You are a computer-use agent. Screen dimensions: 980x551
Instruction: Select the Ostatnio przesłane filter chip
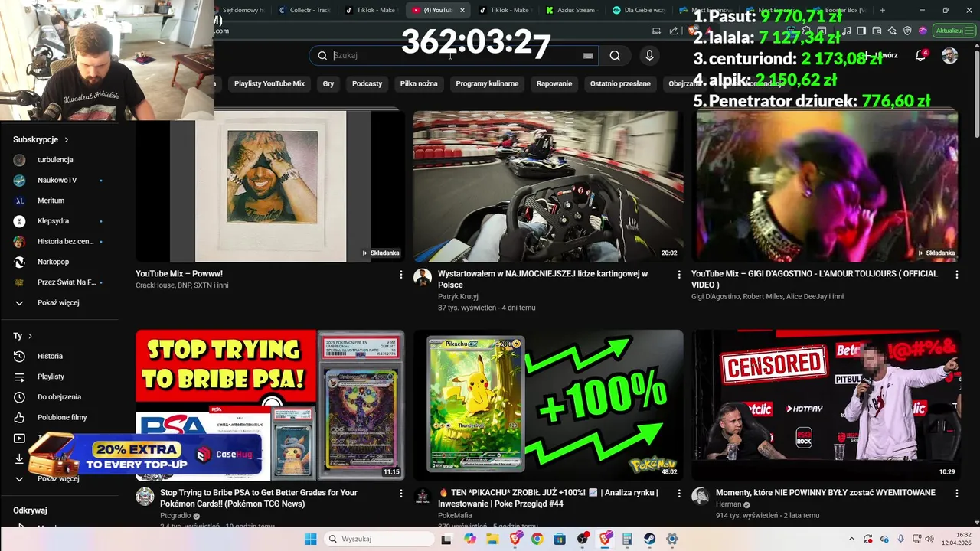point(620,83)
